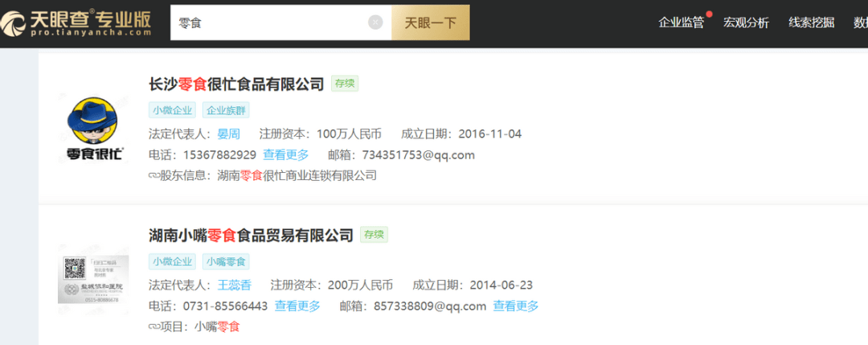Click the 企业族群 tag
This screenshot has width=868, height=345.
[x=226, y=110]
